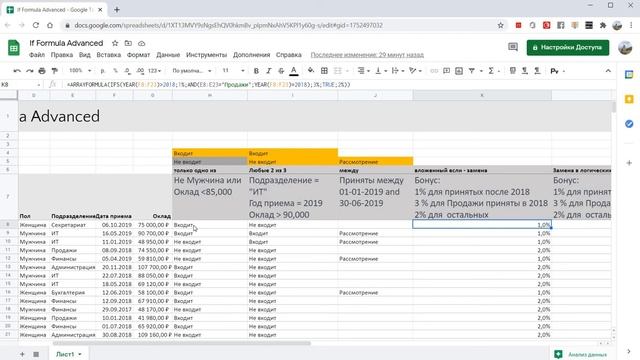Screen dimensions: 640x360
Task: Click the redo arrow icon
Action: pyautogui.click(x=29, y=71)
